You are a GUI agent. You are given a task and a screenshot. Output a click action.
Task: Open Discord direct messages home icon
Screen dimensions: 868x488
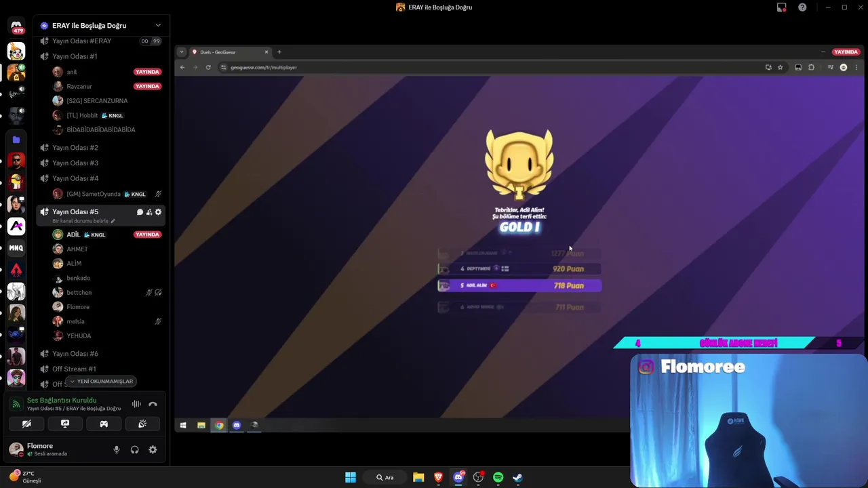coord(16,27)
